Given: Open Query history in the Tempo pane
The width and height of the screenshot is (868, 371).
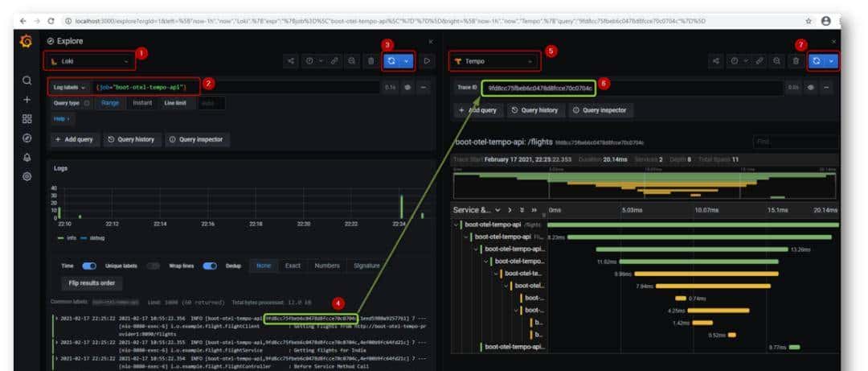Looking at the screenshot, I should pos(535,109).
